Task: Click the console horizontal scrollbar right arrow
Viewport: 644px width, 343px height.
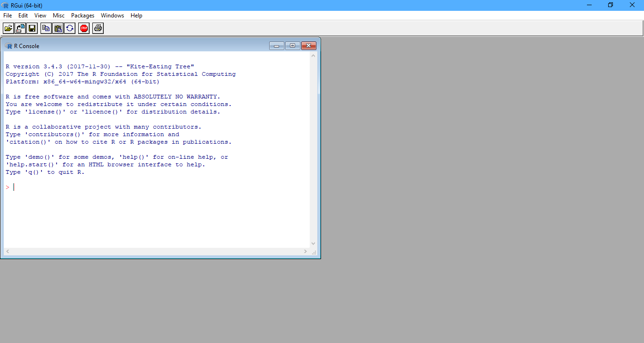Action: [306, 252]
